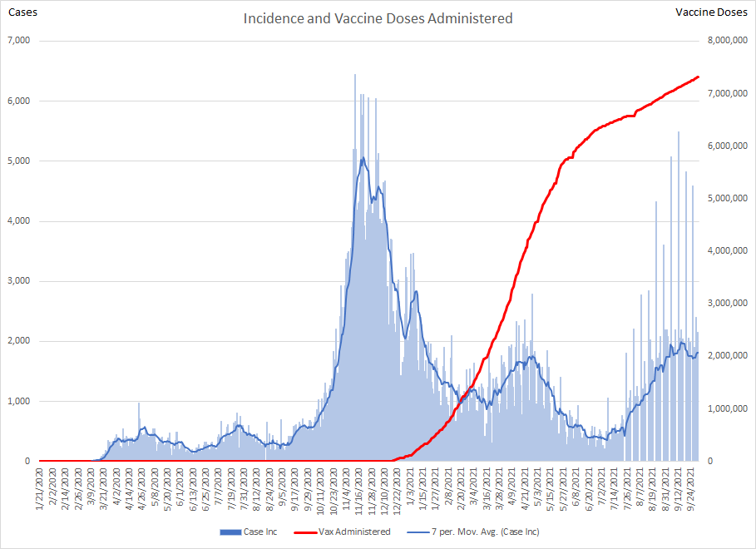Click the '2,000' tick on the Cases axis
756x549 pixels.
[19, 341]
